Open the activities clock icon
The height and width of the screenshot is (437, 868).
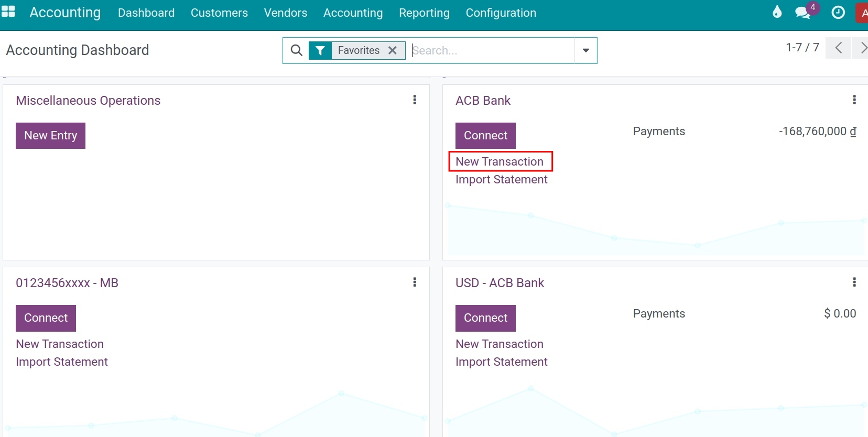coord(838,13)
